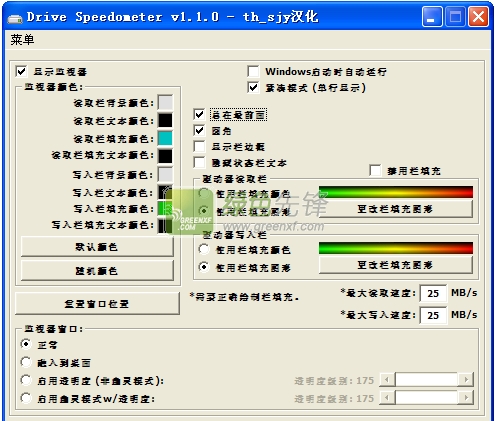The image size is (496, 421).
Task: Click the 随机颜色 button
Action: coord(97,271)
